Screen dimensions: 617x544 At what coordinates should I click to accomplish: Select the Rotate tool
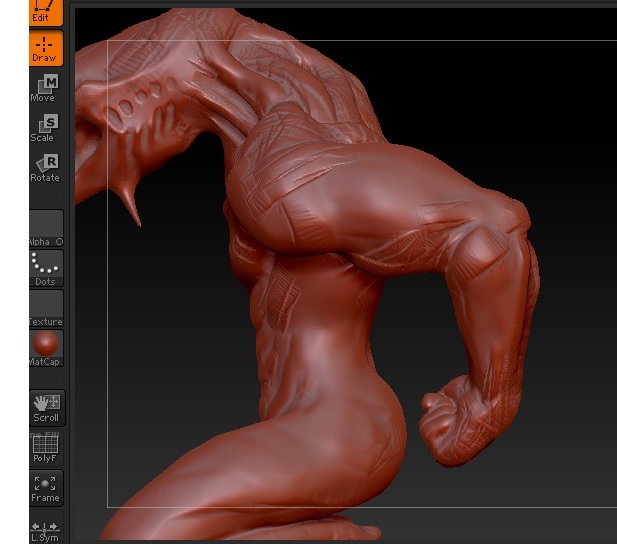(x=46, y=167)
